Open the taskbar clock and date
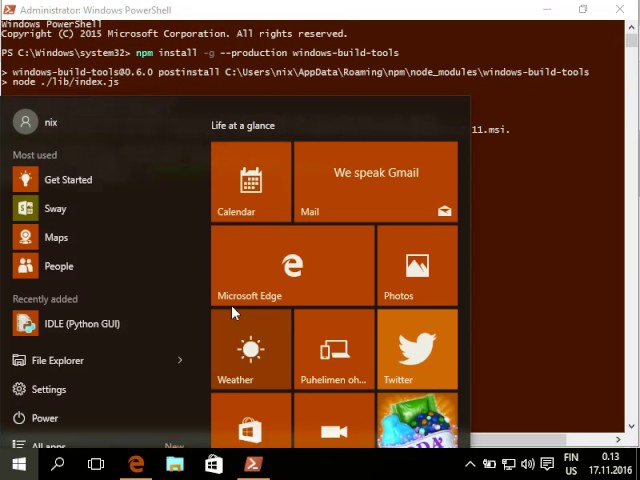The image size is (640, 480). point(610,464)
